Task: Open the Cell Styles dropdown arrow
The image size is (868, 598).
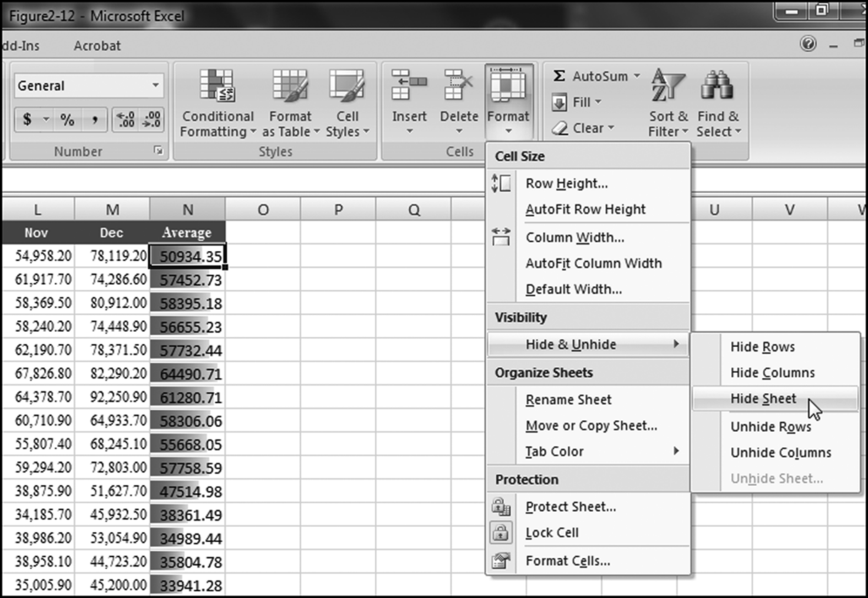Action: pyautogui.click(x=366, y=132)
